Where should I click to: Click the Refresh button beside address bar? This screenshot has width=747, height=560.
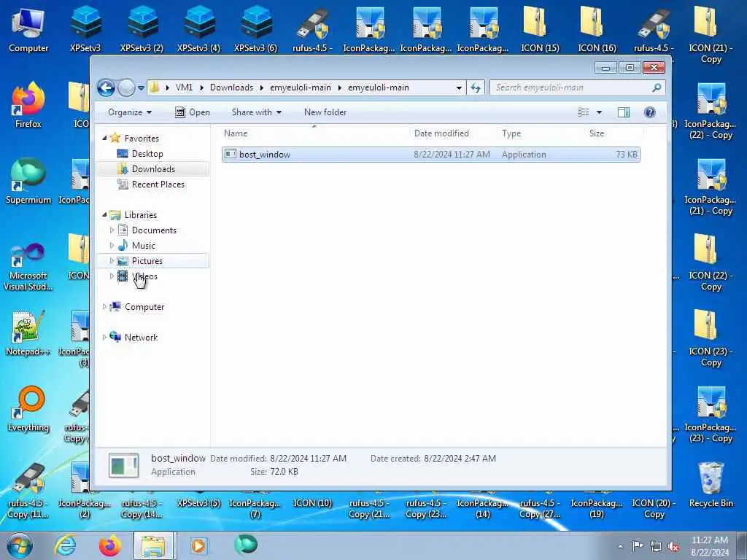[x=476, y=87]
